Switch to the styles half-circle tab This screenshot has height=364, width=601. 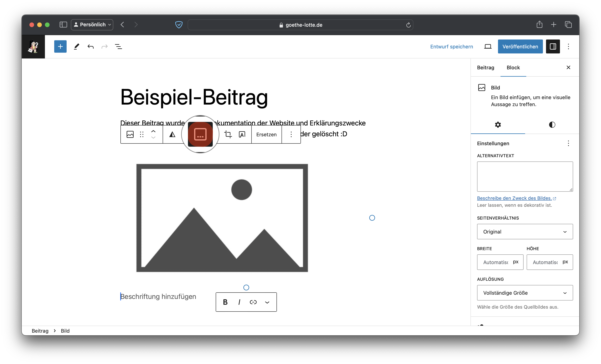(x=552, y=125)
